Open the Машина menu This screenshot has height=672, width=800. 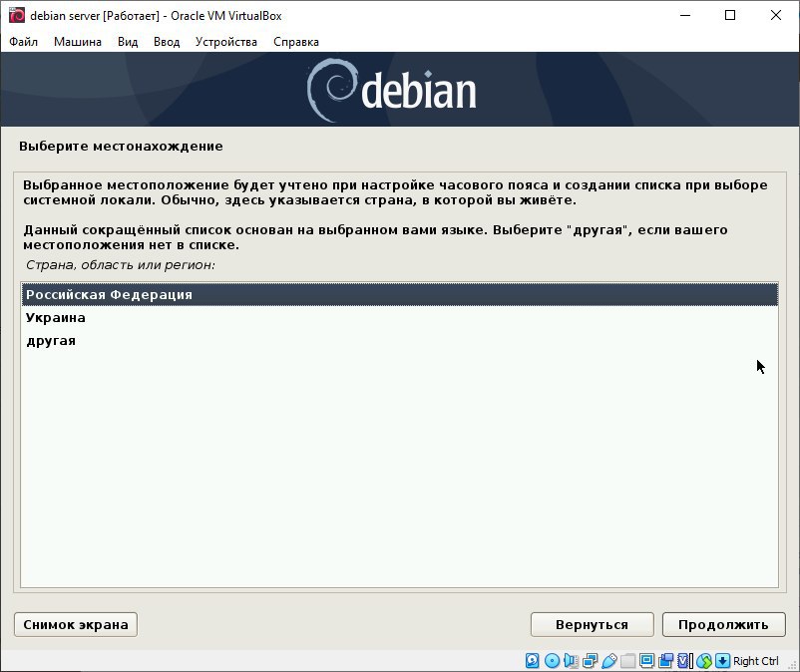[78, 42]
